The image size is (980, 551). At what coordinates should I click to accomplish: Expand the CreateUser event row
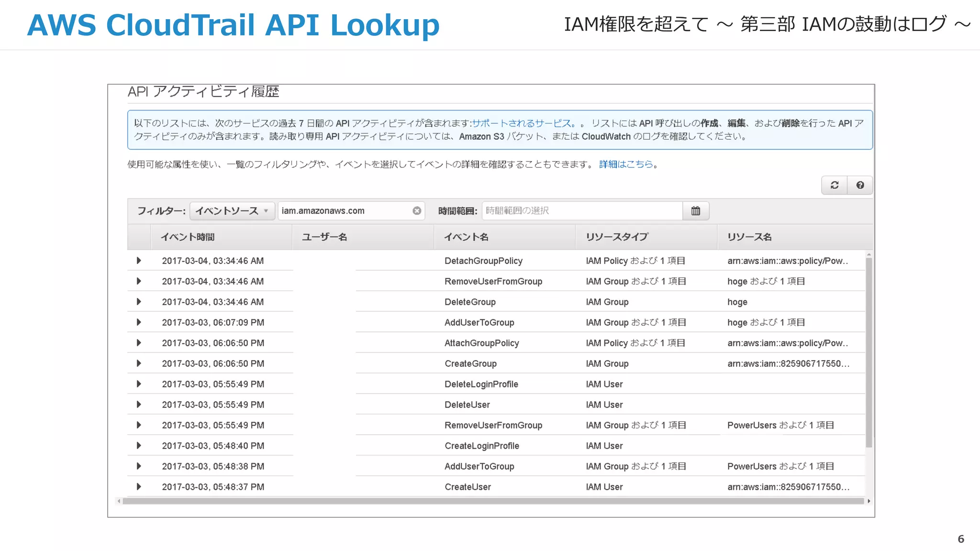[x=139, y=487]
